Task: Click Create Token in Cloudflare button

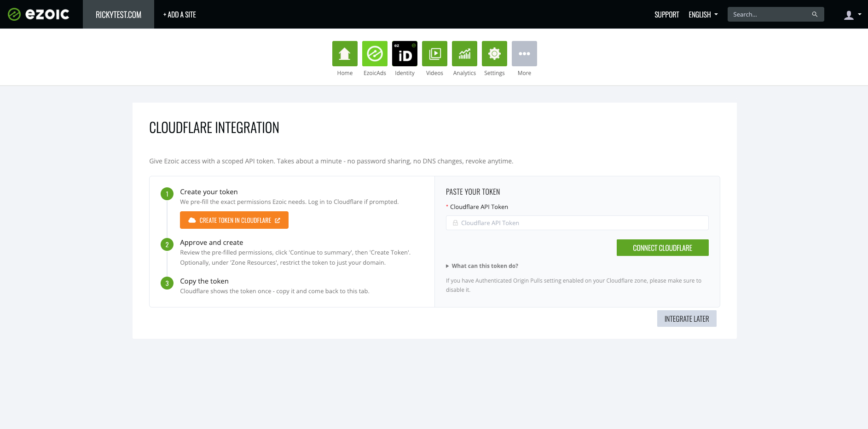Action: 234,220
